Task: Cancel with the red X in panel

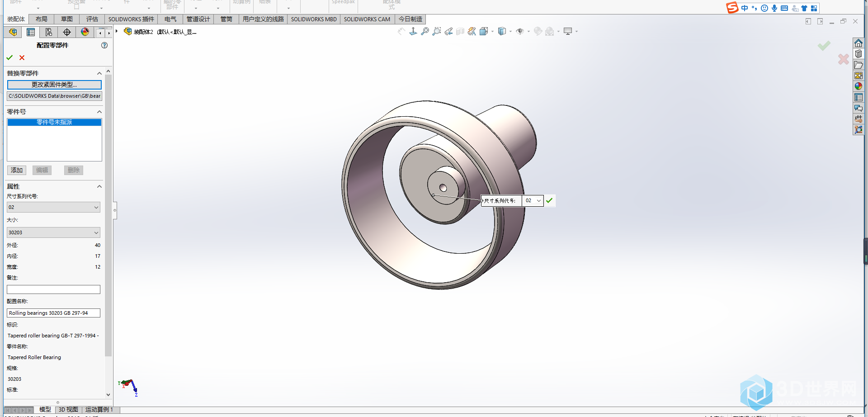Action: [x=22, y=58]
